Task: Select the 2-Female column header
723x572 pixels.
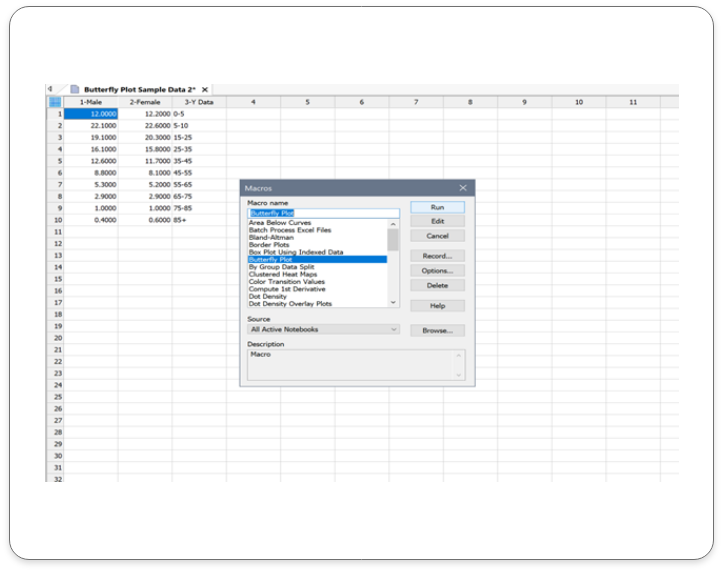Action: click(x=145, y=102)
